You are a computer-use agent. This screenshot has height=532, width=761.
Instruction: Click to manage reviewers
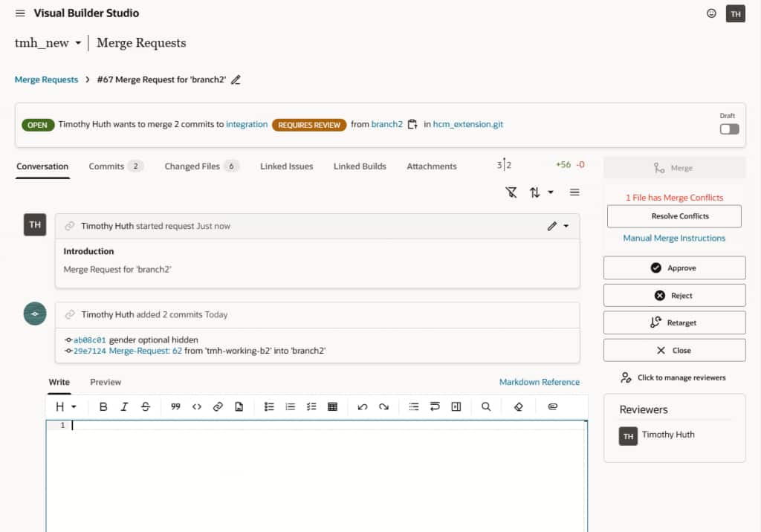click(x=673, y=377)
